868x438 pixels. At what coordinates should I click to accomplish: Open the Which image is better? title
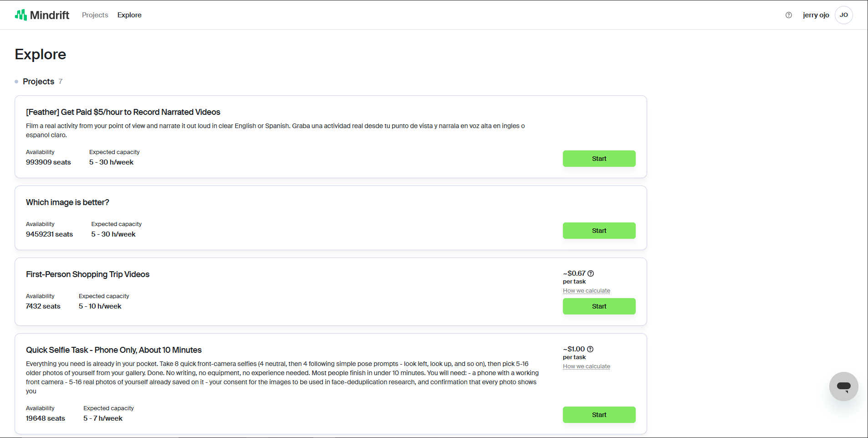(67, 202)
